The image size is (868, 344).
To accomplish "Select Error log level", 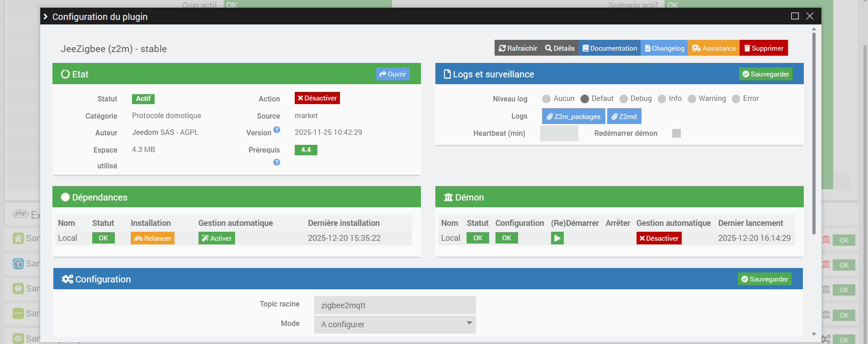I will coord(736,99).
